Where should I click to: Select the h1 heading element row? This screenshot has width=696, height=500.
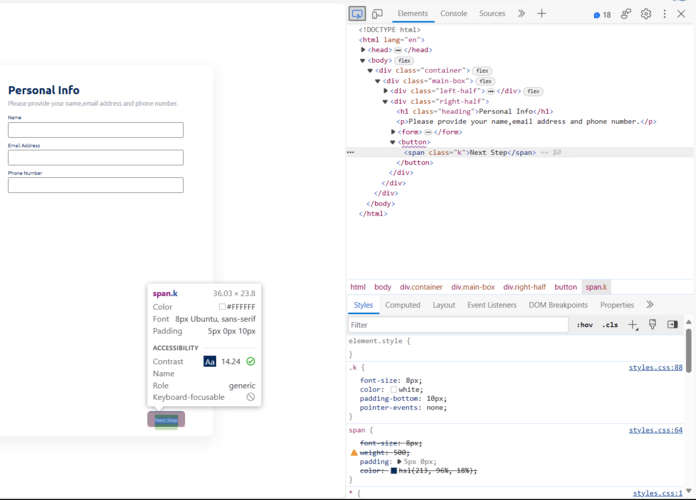click(475, 111)
